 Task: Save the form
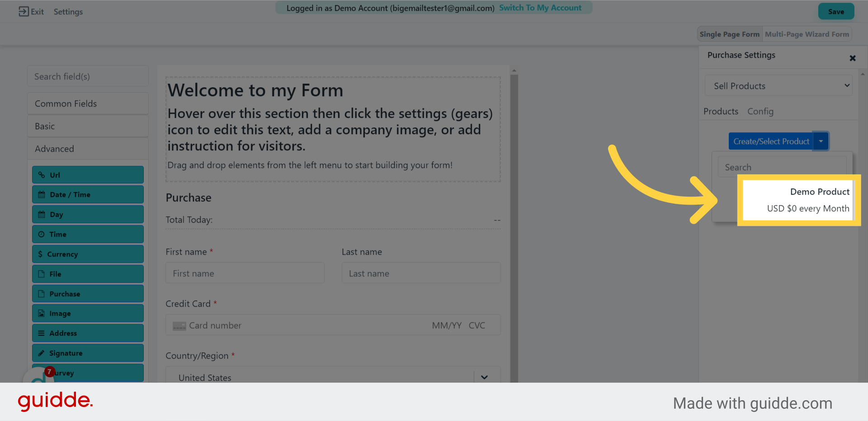coord(836,11)
